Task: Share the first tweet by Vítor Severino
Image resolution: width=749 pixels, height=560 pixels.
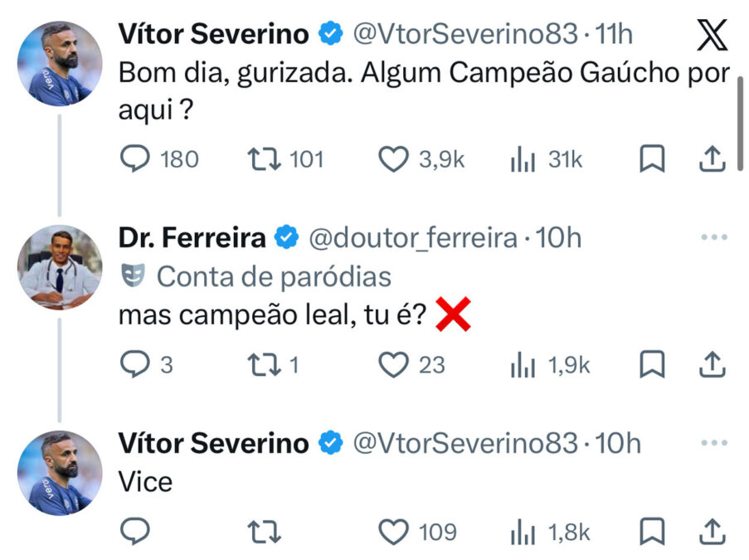Action: (x=712, y=159)
